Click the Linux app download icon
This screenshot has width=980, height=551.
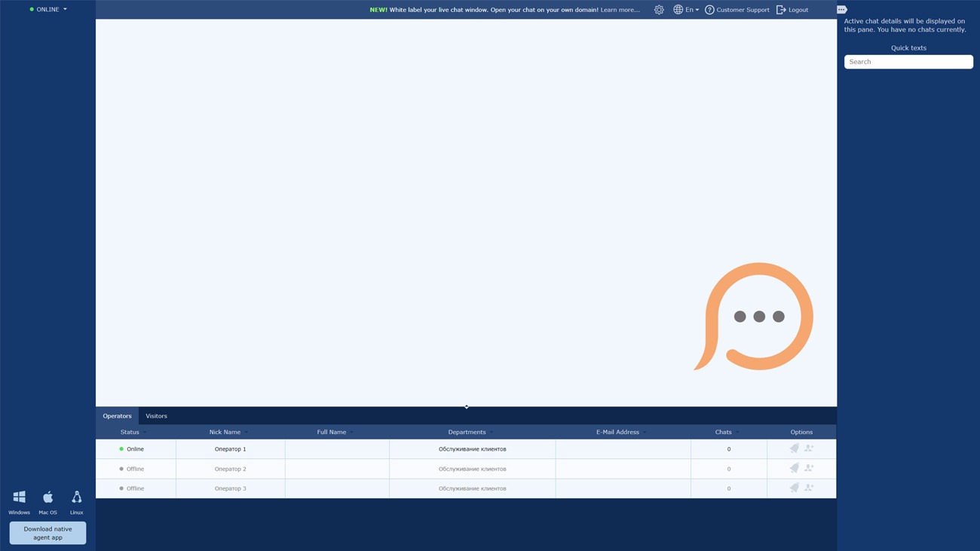(77, 497)
